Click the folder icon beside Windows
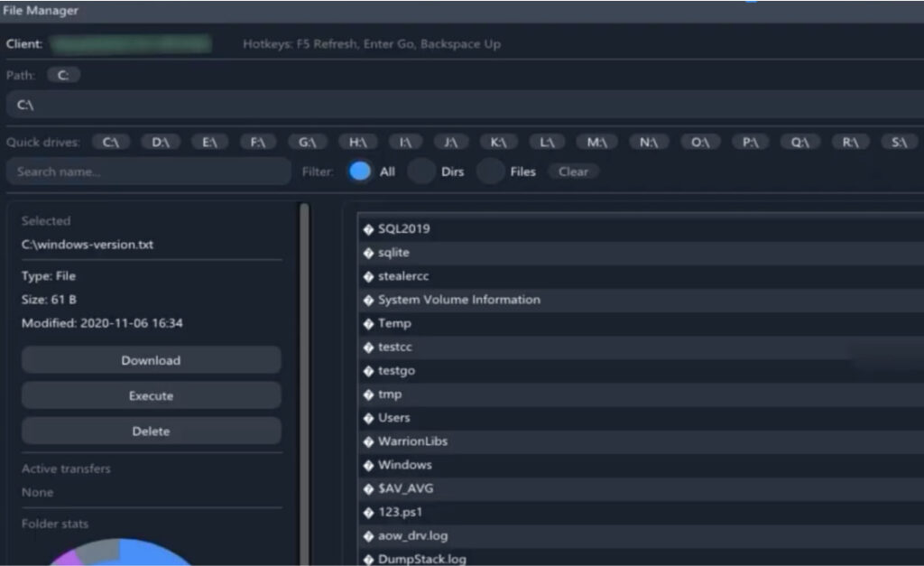The width and height of the screenshot is (924, 566). point(367,464)
